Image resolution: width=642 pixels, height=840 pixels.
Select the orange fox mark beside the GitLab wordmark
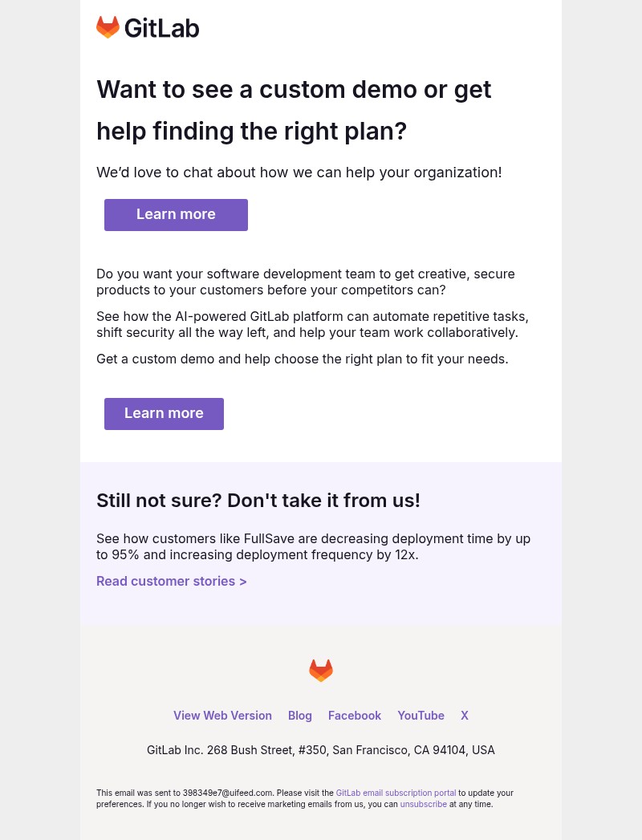pyautogui.click(x=108, y=26)
